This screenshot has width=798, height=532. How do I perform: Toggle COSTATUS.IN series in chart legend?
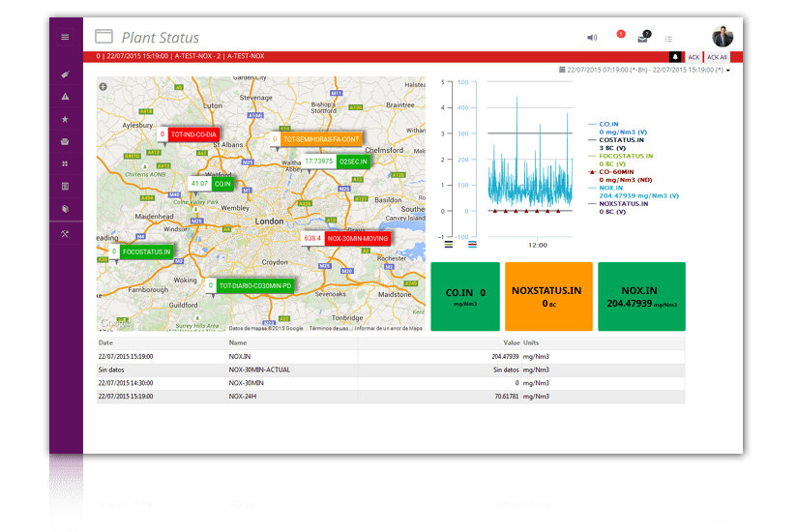pos(621,140)
